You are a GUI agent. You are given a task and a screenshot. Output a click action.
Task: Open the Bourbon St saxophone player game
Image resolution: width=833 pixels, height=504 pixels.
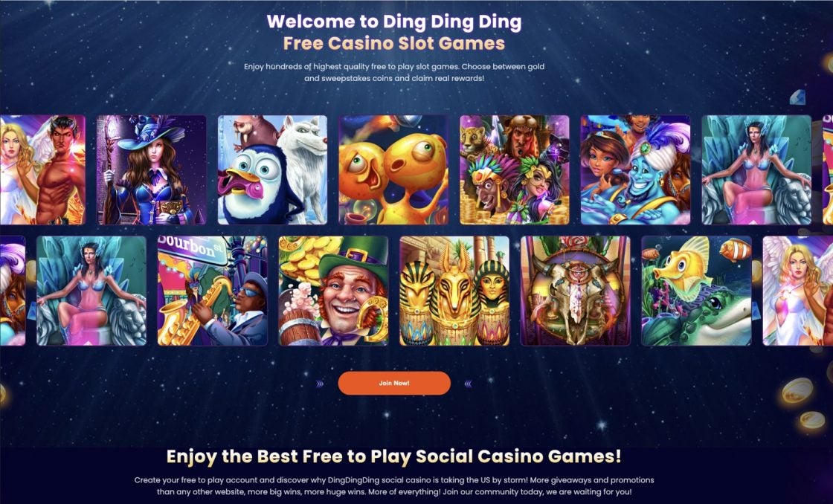pyautogui.click(x=213, y=291)
